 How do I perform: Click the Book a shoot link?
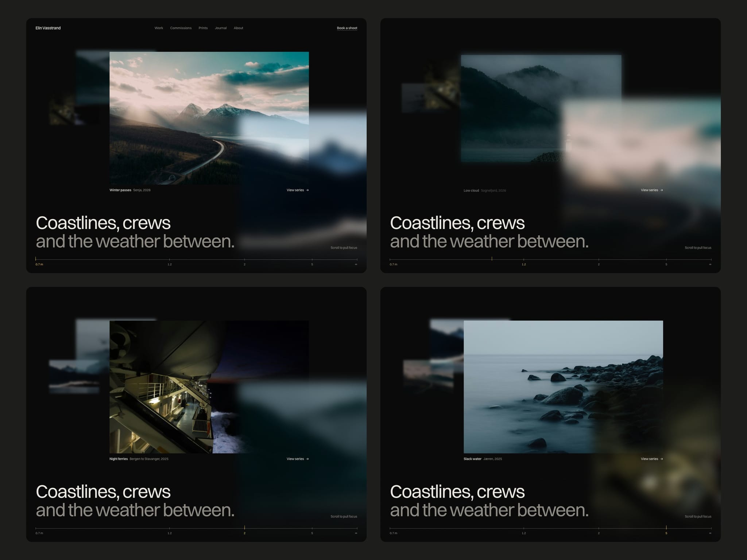pos(347,28)
